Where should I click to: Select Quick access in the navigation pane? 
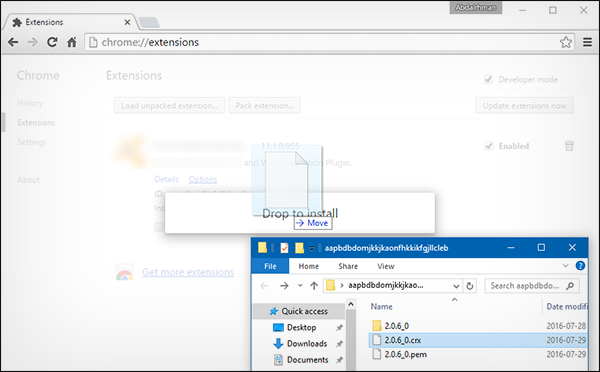click(299, 311)
